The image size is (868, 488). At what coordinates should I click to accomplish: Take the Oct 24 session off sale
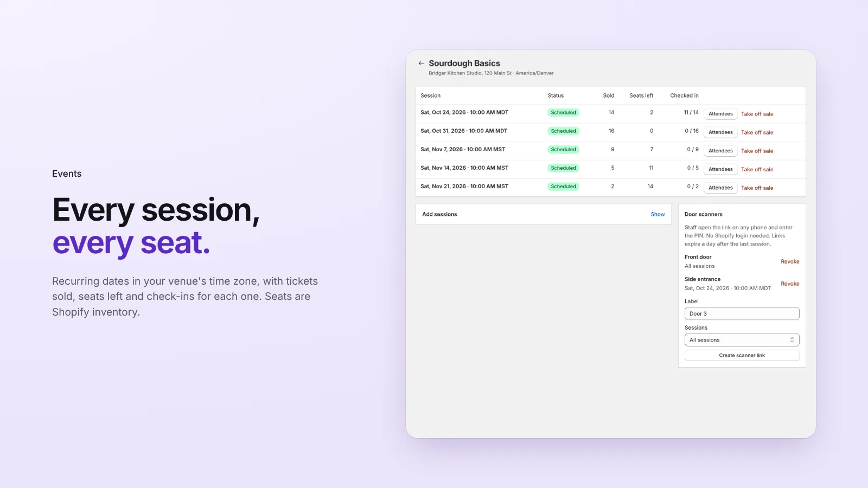coord(757,114)
